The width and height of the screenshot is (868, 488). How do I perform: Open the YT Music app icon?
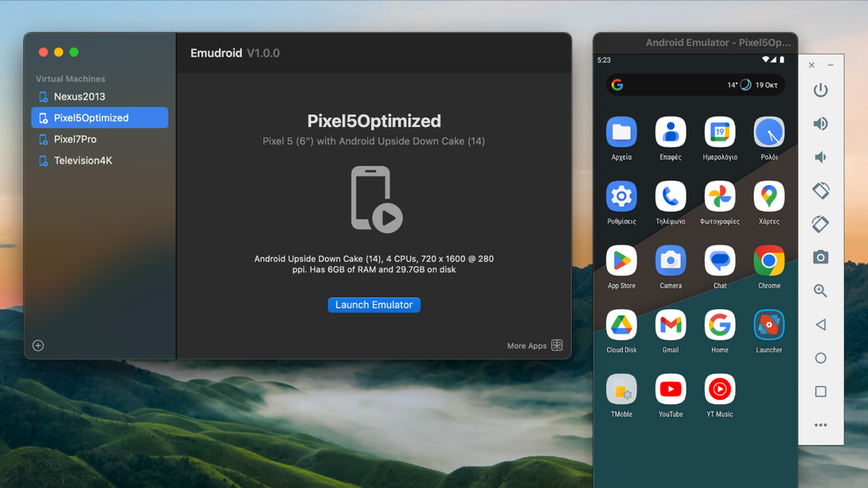point(719,389)
